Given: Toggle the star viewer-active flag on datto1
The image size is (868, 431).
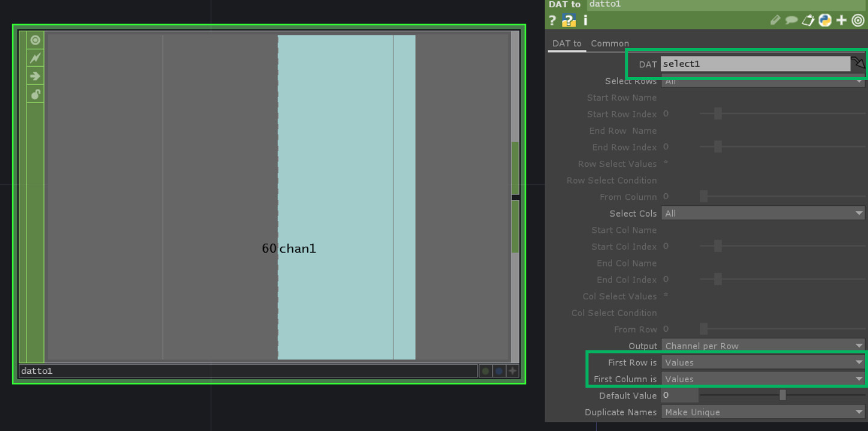Looking at the screenshot, I should coord(513,371).
